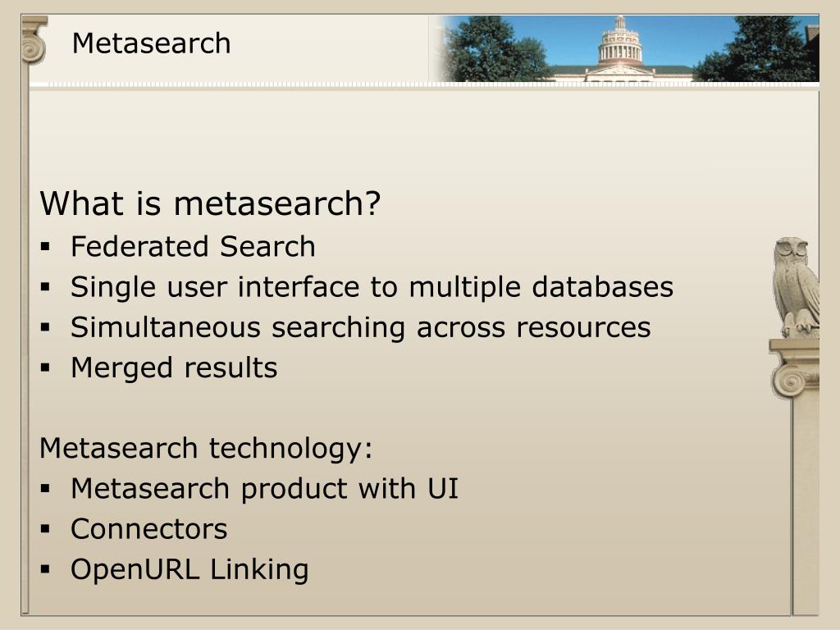
Task: Click the 'What is metasearch?' heading
Action: (210, 203)
